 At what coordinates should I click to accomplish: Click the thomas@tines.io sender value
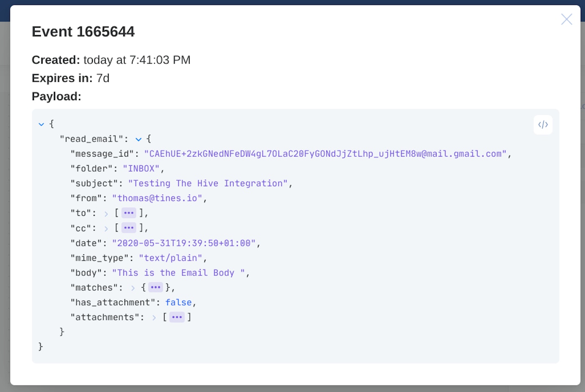(157, 198)
